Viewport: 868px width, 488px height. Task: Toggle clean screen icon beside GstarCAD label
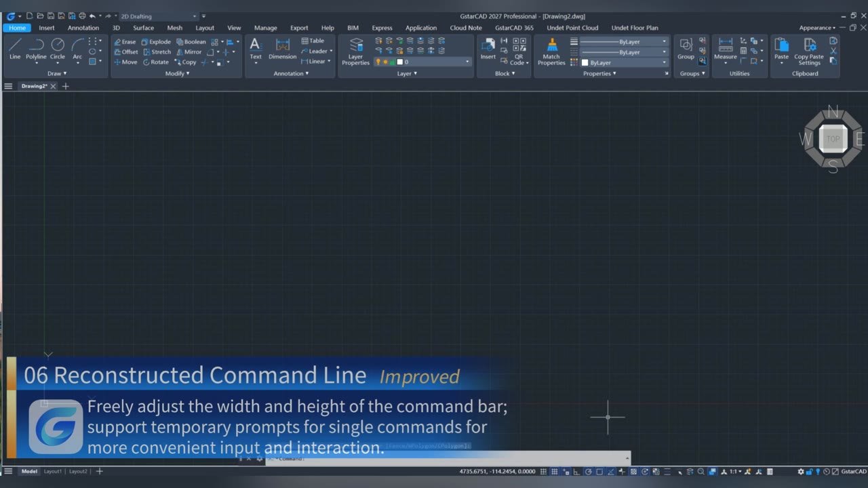[834, 472]
